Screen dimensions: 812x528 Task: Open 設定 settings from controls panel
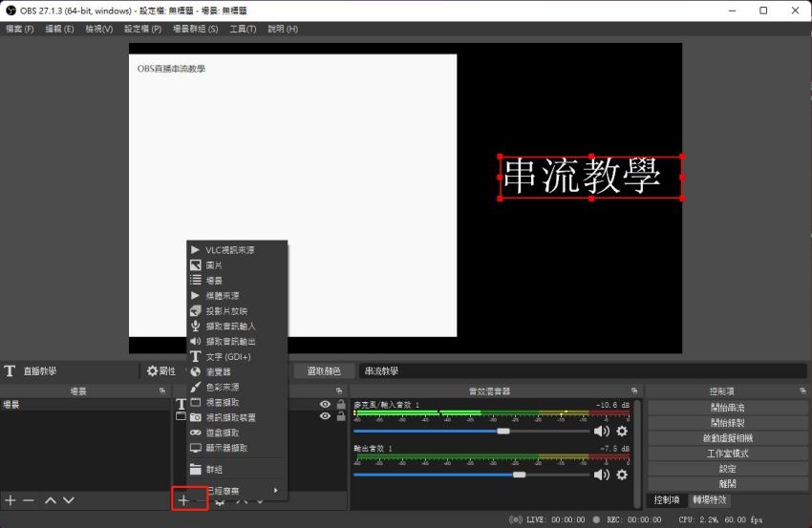click(x=728, y=469)
